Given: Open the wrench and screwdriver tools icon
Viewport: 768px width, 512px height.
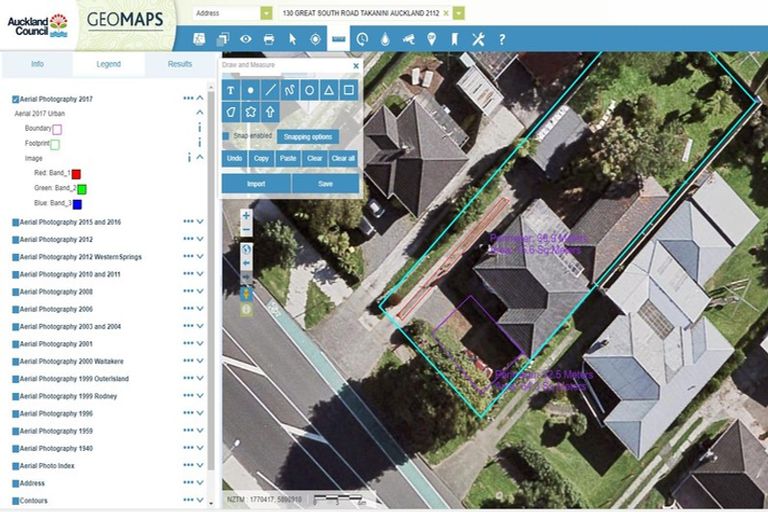Looking at the screenshot, I should coord(478,39).
